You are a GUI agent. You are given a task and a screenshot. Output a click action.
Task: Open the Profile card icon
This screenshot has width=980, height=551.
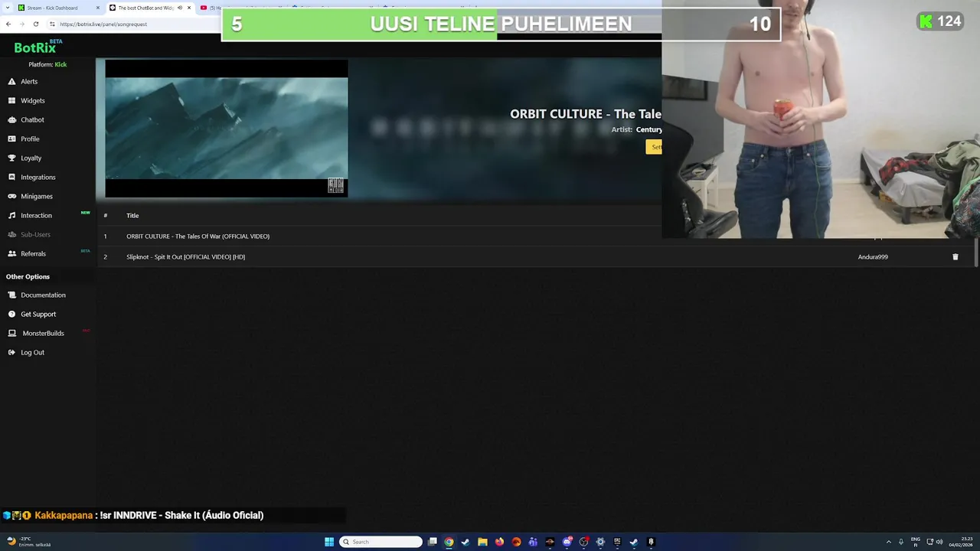point(12,139)
